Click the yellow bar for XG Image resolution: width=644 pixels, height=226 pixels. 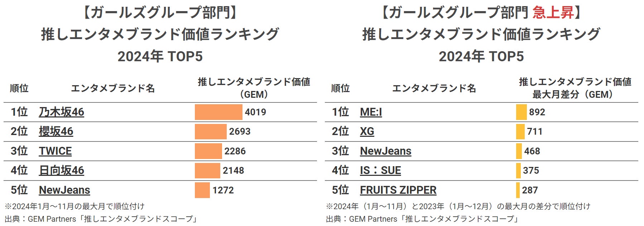point(520,131)
